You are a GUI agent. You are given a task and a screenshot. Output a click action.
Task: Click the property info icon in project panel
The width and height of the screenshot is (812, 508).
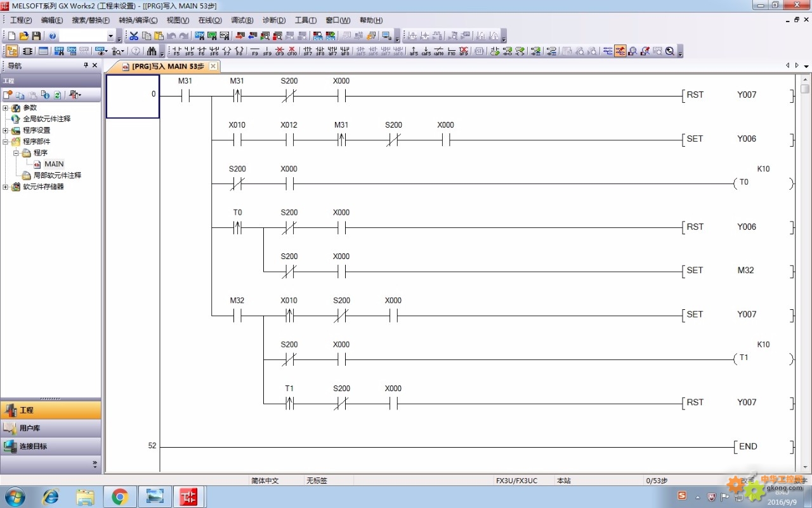45,95
